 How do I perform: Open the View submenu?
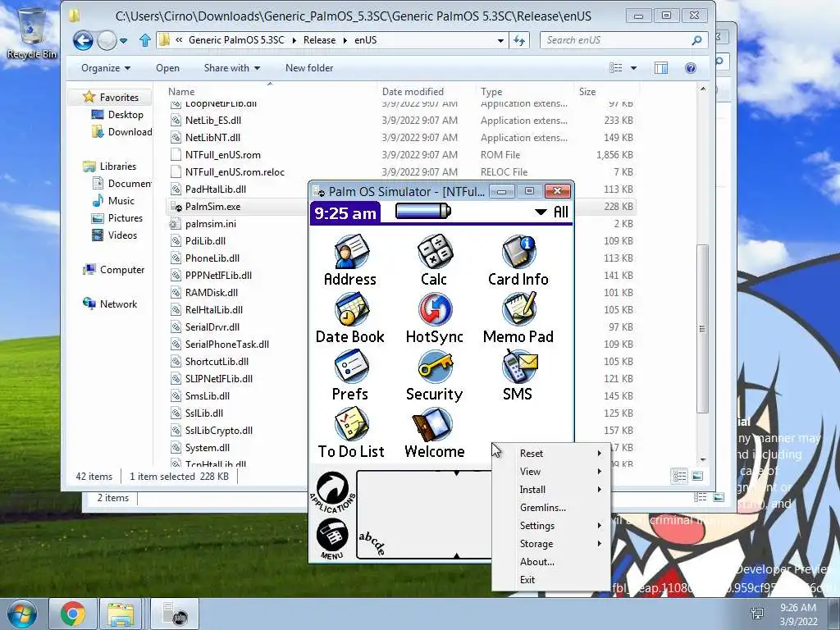tap(551, 472)
